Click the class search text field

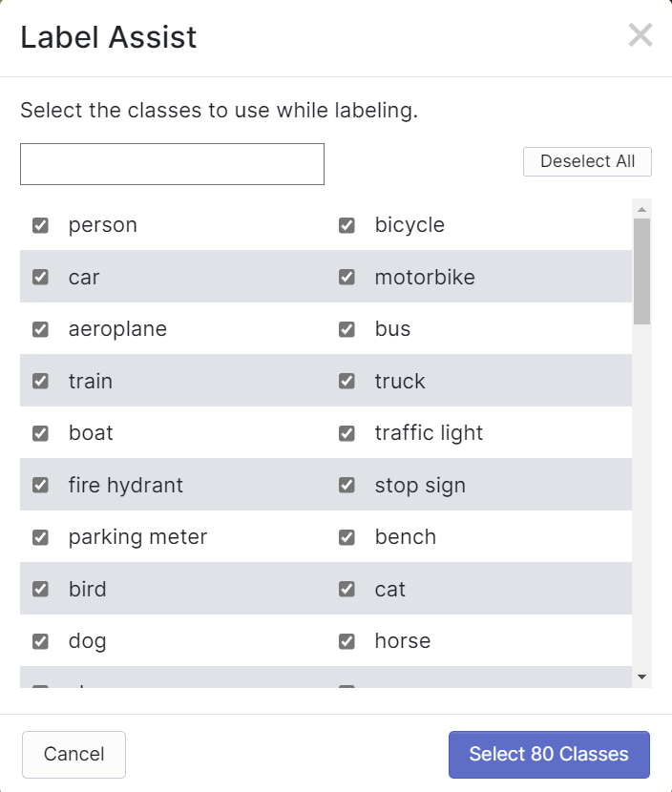pos(172,164)
